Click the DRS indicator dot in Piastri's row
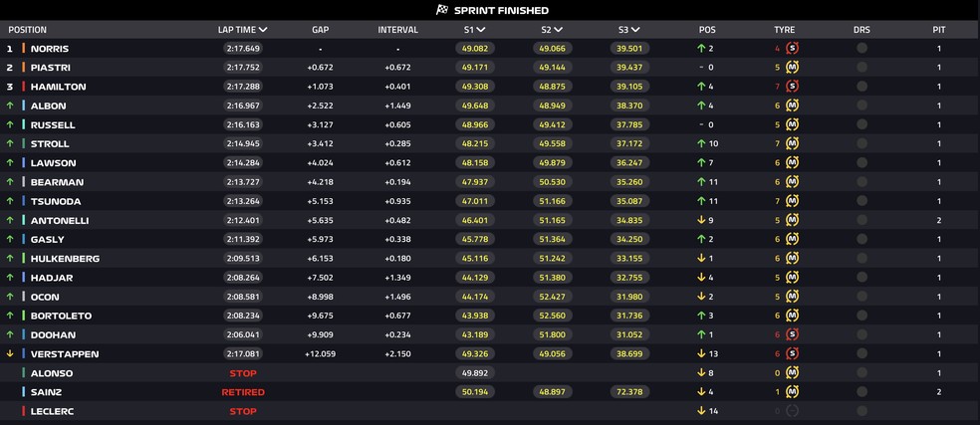Viewport: 980px width, 425px height. click(x=861, y=67)
